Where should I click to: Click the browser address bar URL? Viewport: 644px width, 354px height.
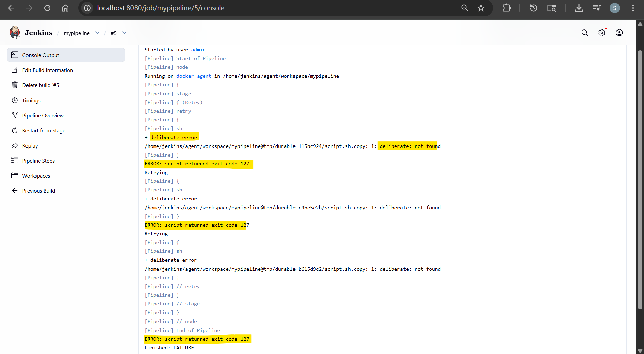pos(161,8)
